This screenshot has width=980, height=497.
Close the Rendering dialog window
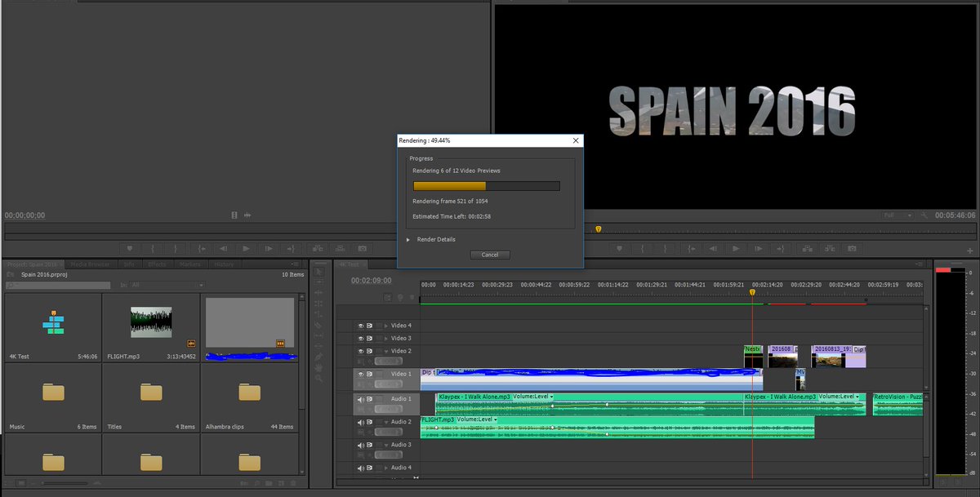click(576, 140)
